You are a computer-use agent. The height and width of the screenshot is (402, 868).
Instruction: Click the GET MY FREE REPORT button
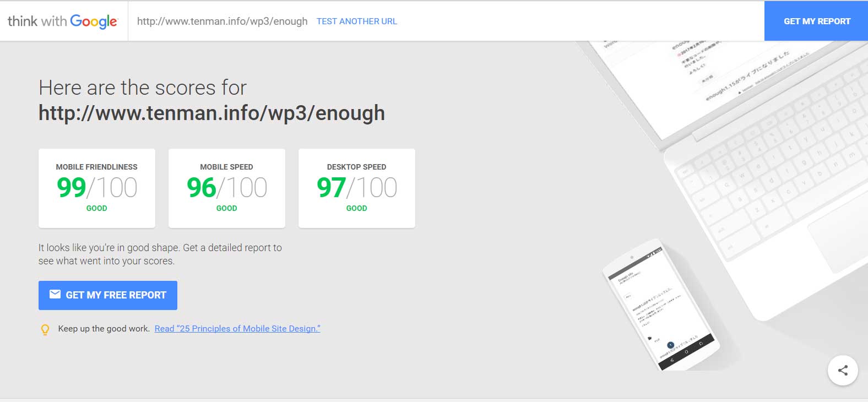tap(108, 295)
